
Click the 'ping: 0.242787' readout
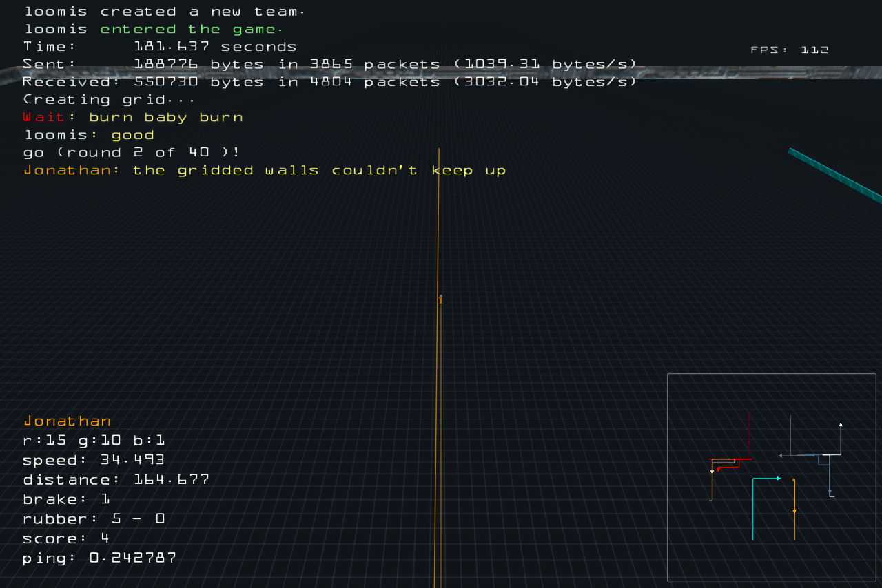[100, 558]
